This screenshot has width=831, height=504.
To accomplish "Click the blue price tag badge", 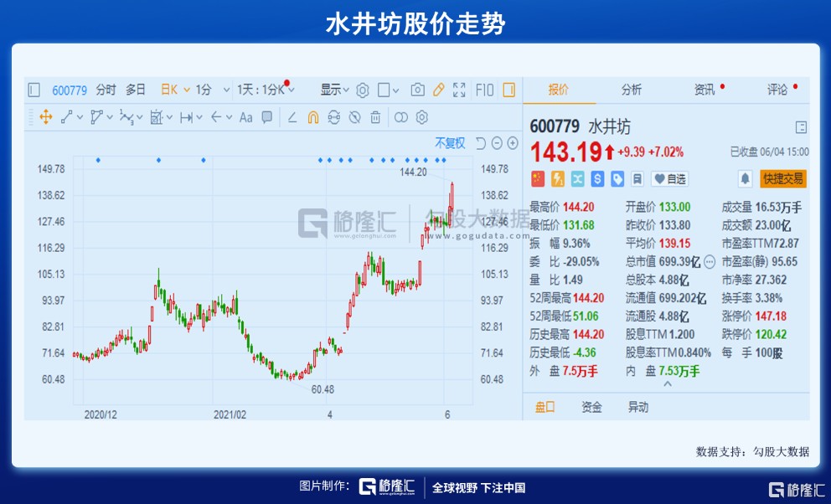I will click(x=617, y=179).
